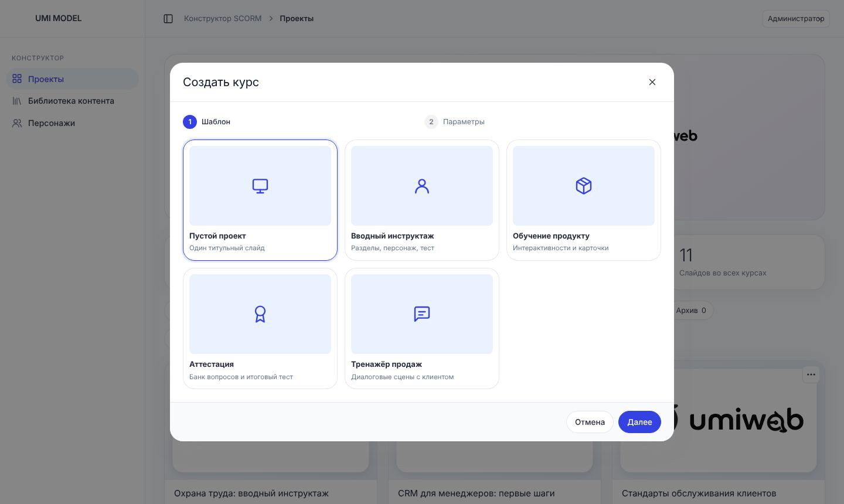This screenshot has height=504, width=844.
Task: Click the Библиотека контента library icon
Action: (x=17, y=101)
